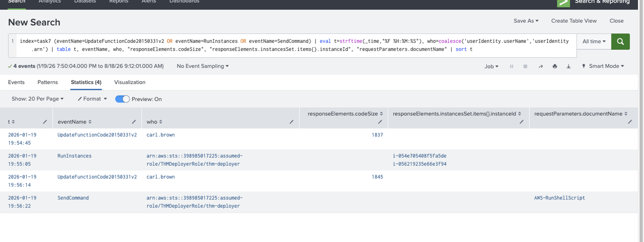Edit format of the who column pencil
Screen dimensions: 644x242
(292, 122)
